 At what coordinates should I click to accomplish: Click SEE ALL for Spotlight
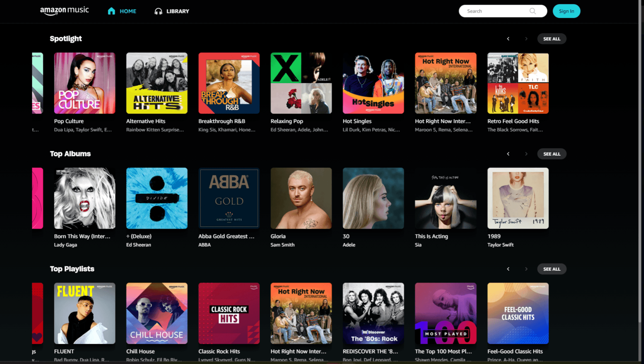pos(552,39)
